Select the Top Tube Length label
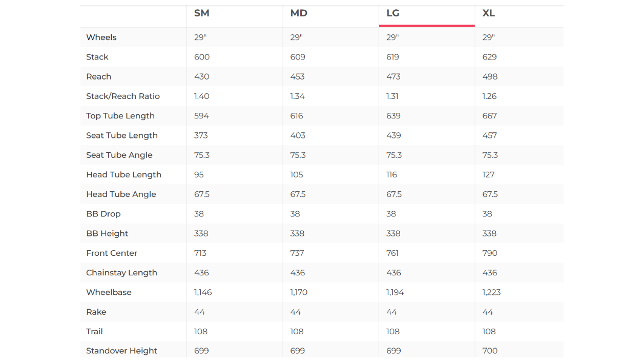The image size is (644, 363). tap(120, 116)
